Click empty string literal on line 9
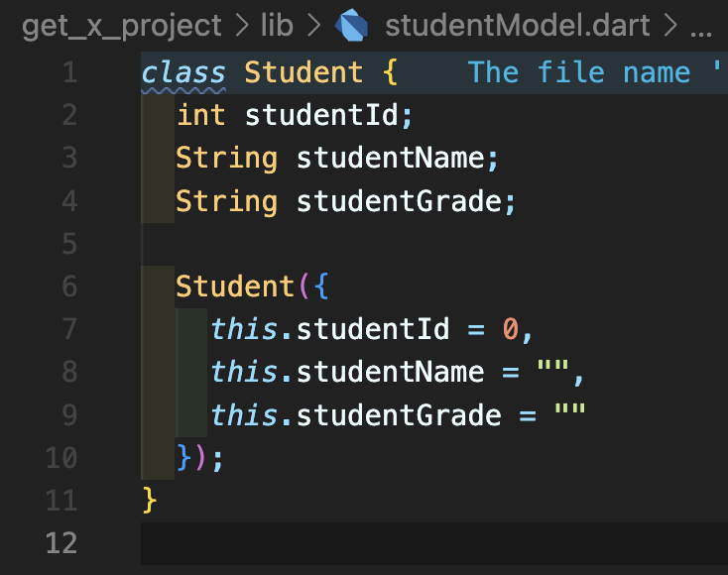The width and height of the screenshot is (728, 575). 570,408
